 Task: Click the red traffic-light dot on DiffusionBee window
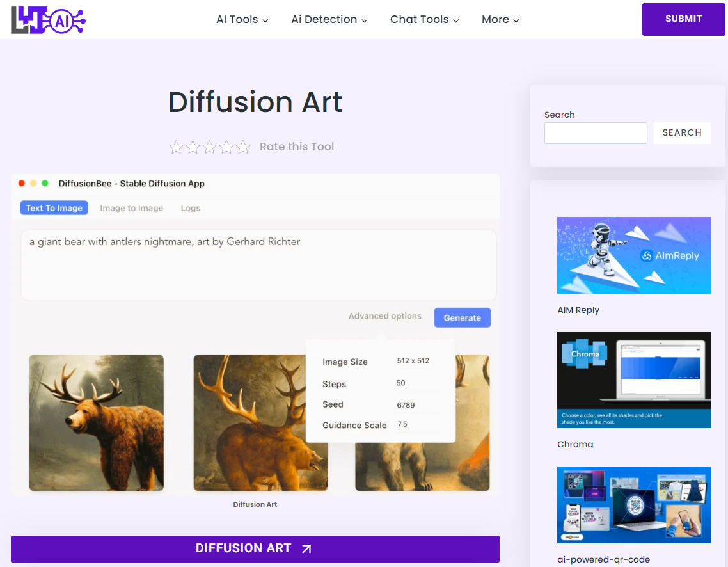23,182
